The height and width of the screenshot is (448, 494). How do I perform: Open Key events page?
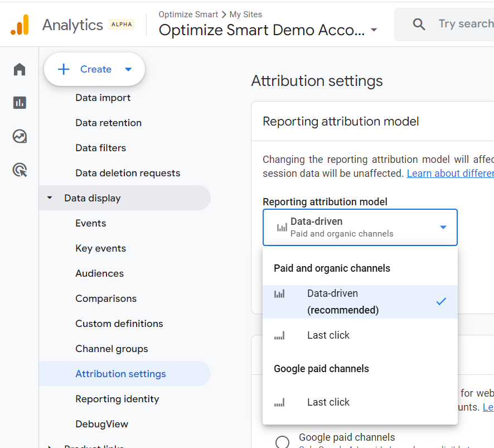pyautogui.click(x=100, y=248)
